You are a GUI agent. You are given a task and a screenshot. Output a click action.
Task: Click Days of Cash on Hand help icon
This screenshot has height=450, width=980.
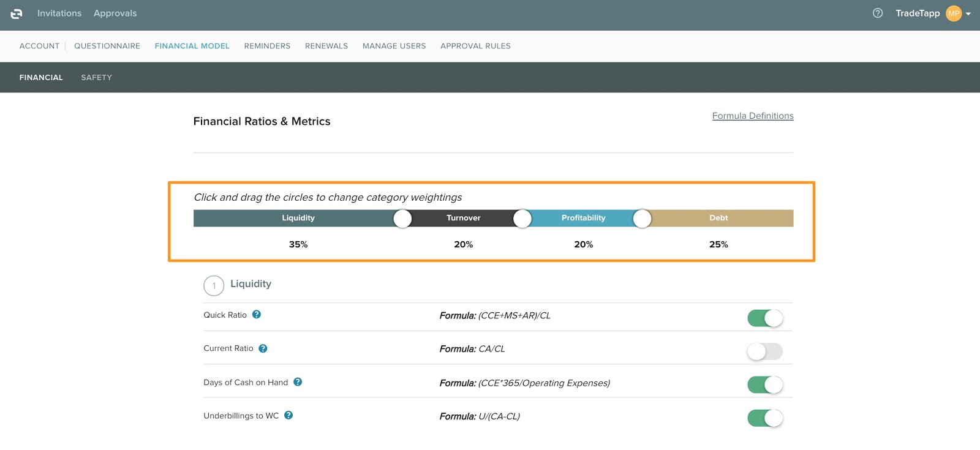pyautogui.click(x=298, y=382)
